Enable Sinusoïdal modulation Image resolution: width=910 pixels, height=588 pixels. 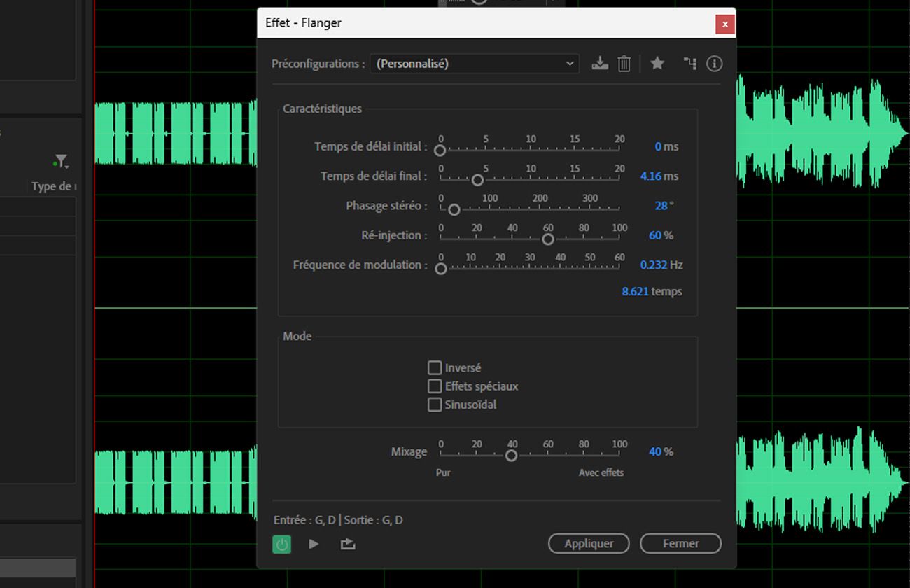point(435,405)
